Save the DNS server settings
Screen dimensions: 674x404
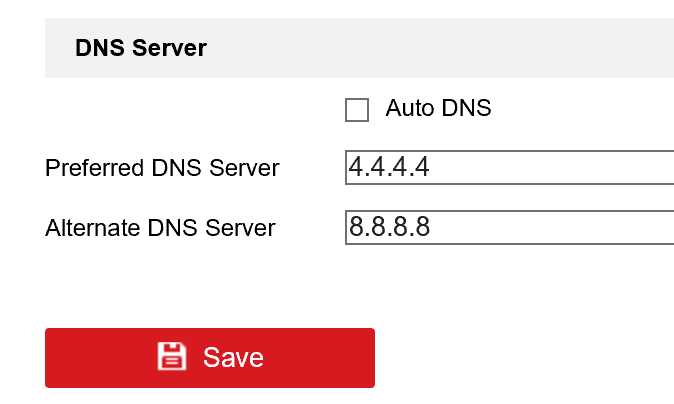click(210, 358)
